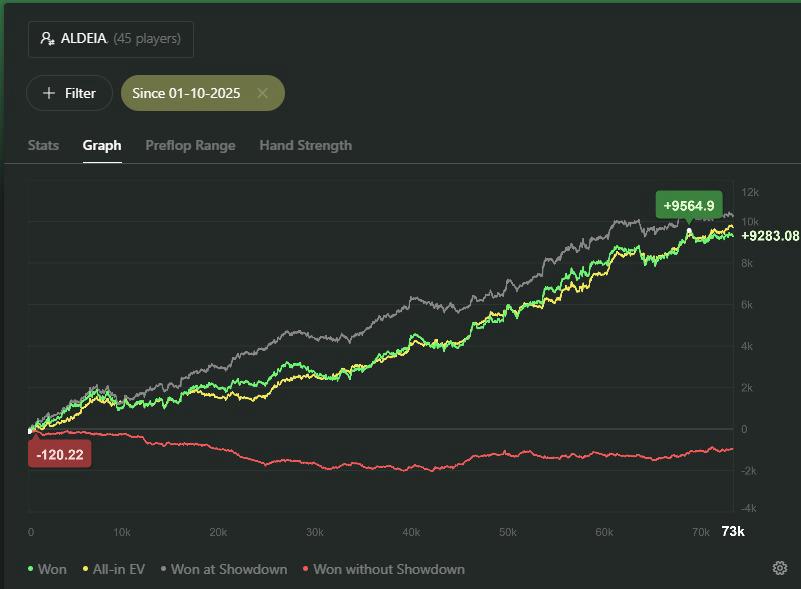
Task: Switch to the Stats tab
Action: (43, 145)
